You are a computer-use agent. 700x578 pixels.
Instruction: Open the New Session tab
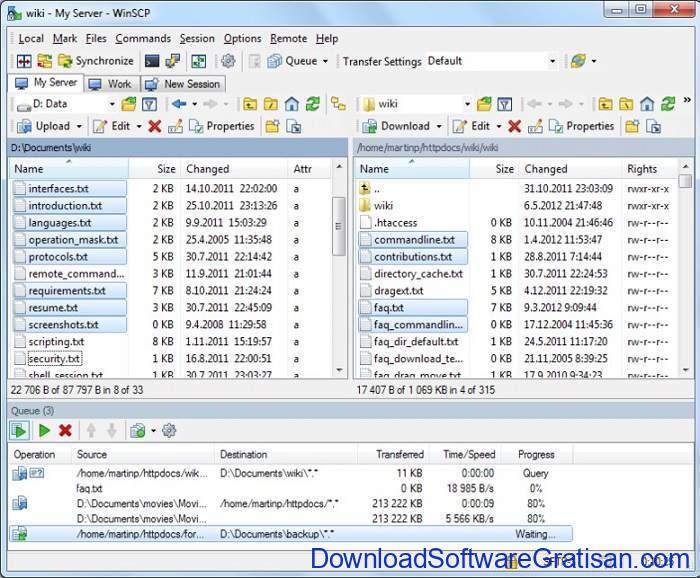click(x=183, y=84)
